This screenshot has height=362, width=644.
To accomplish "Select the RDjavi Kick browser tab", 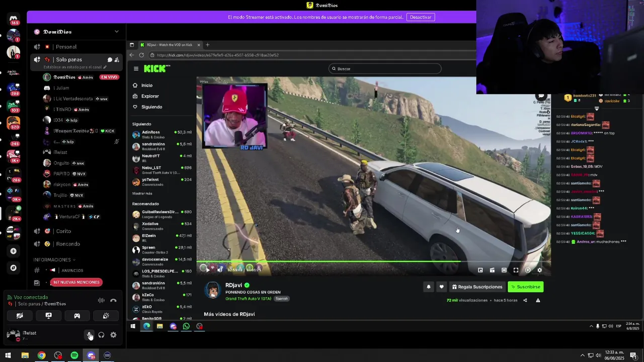I will pyautogui.click(x=170, y=45).
